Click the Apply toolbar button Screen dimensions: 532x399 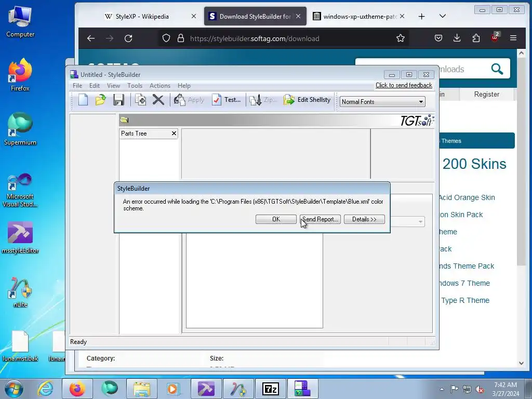pyautogui.click(x=189, y=100)
